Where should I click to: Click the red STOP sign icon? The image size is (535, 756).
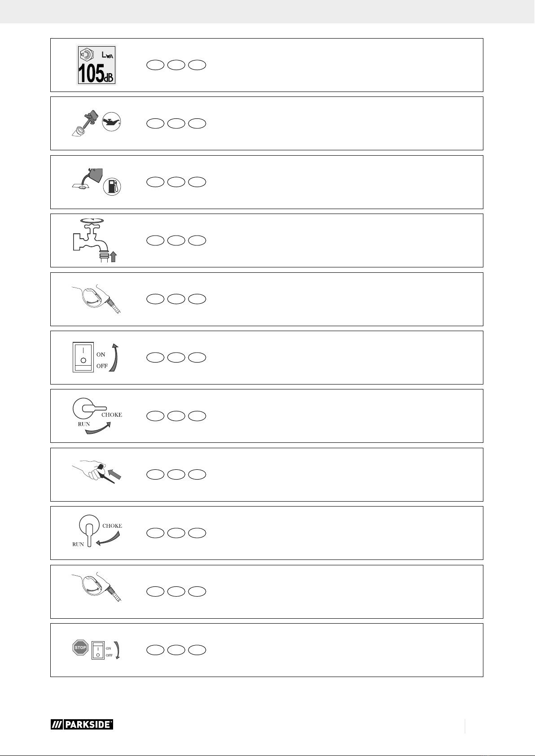[80, 648]
